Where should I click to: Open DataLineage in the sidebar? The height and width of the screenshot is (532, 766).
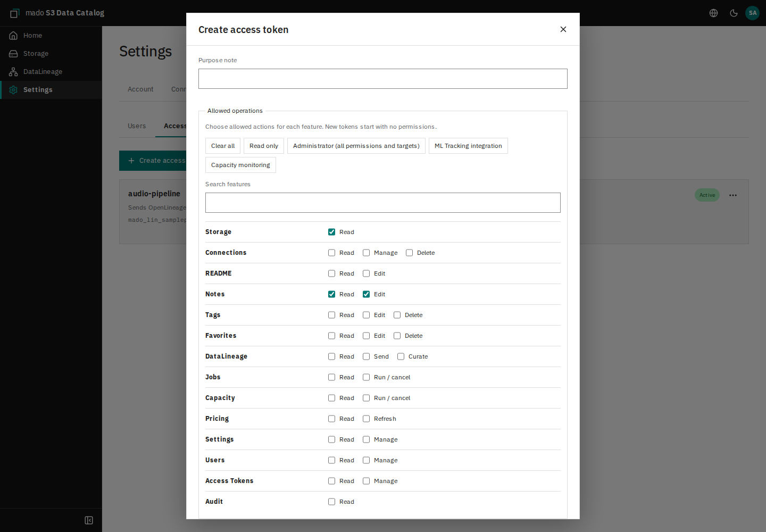click(x=51, y=72)
